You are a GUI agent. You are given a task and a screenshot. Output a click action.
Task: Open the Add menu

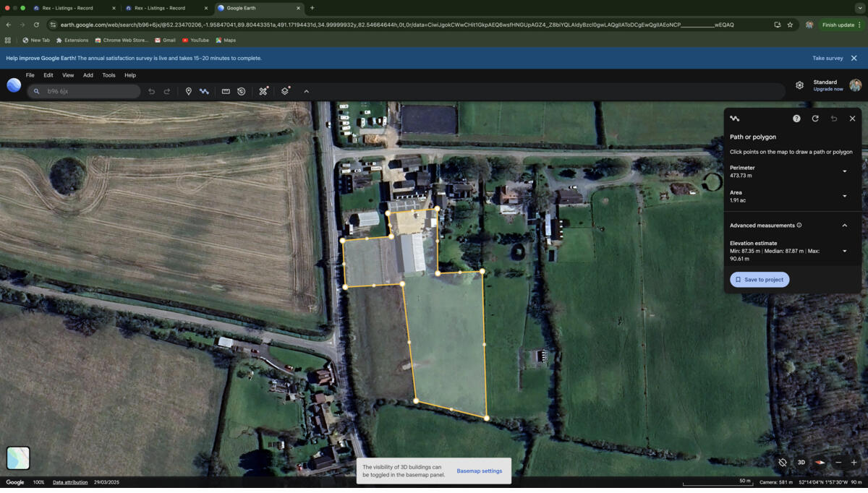(x=88, y=75)
